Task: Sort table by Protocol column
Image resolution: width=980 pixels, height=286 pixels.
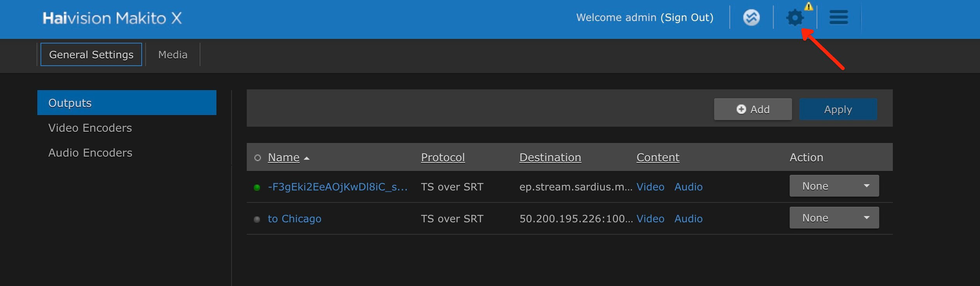Action: (x=443, y=157)
